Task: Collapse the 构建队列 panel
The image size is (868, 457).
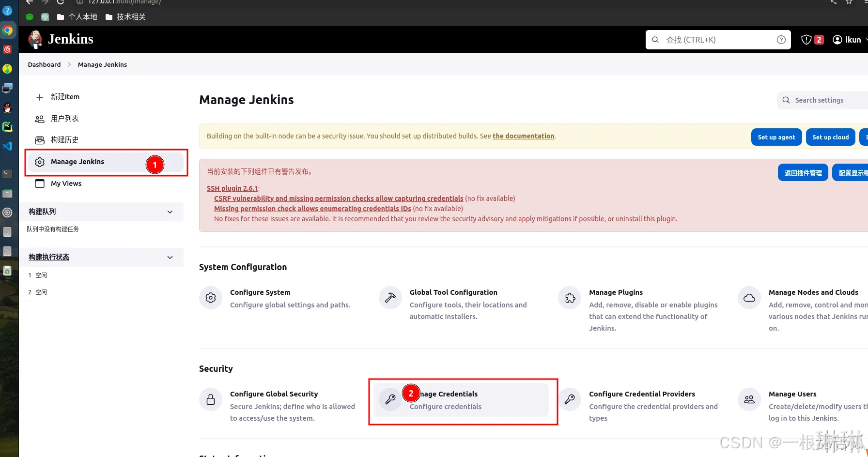Action: point(170,212)
